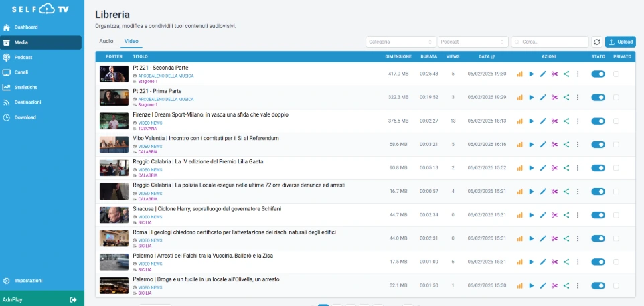Viewport: 644px width, 306px height.
Task: Expand the Categoria dropdown filter
Action: [x=401, y=42]
